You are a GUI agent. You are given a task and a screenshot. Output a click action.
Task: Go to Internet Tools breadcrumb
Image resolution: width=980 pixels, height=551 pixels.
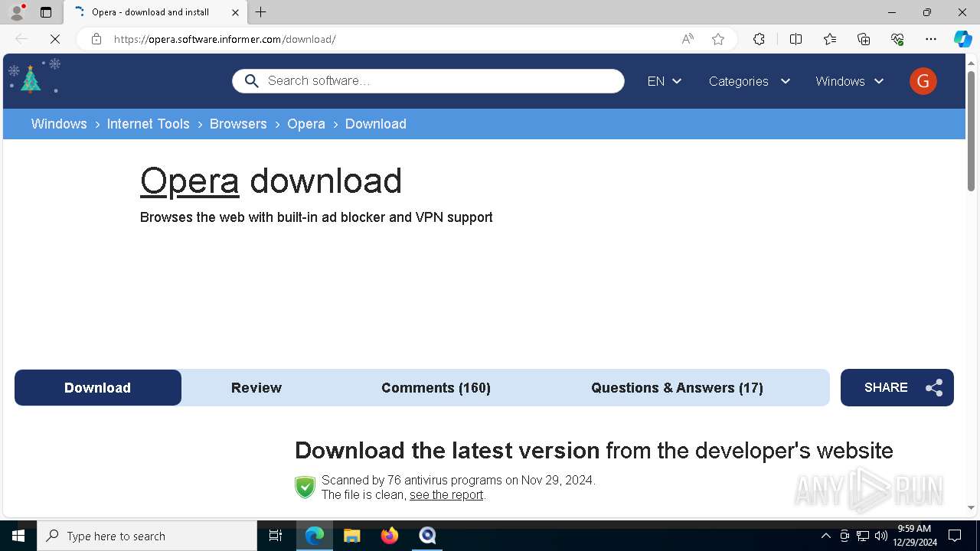click(x=149, y=124)
